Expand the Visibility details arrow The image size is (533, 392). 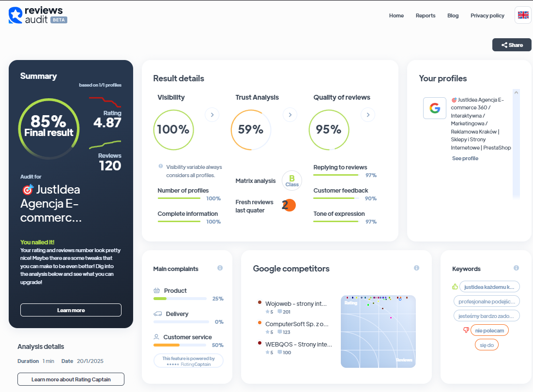tap(212, 115)
